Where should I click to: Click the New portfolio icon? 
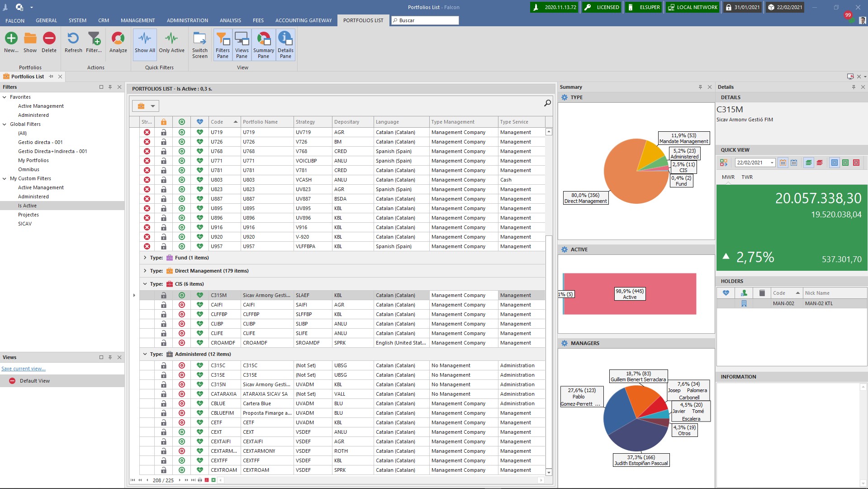tap(11, 39)
